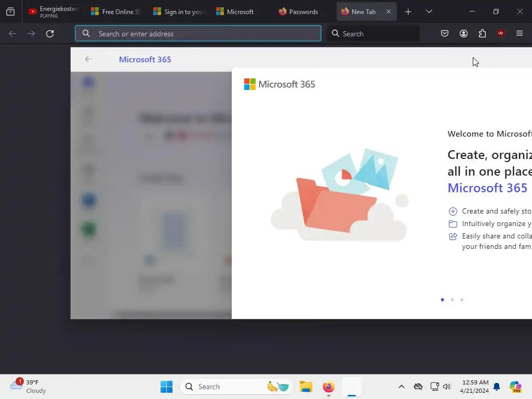Open network display tray icon
The width and height of the screenshot is (532, 399).
pyautogui.click(x=434, y=387)
